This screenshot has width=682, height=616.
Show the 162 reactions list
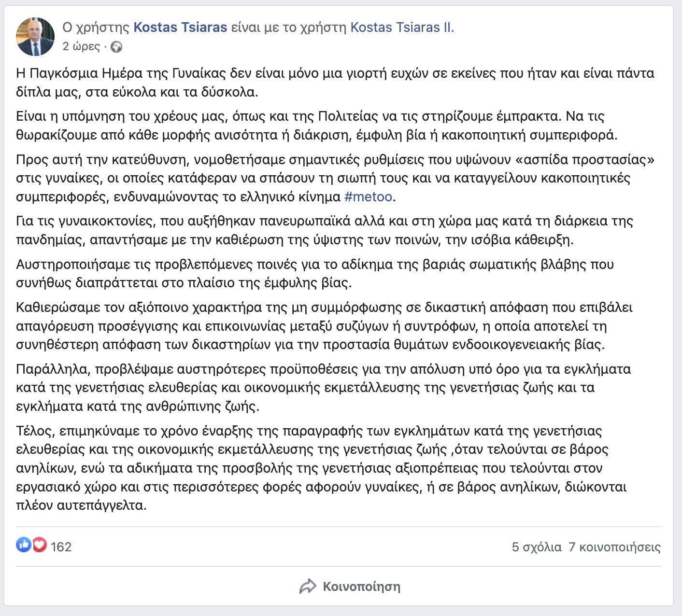(61, 547)
